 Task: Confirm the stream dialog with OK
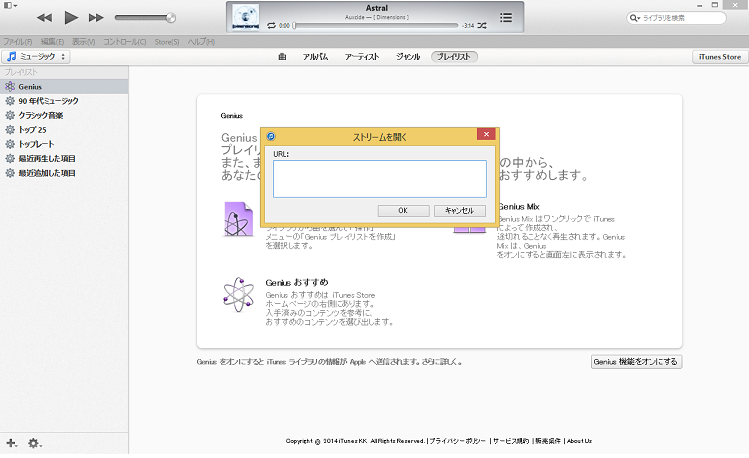(x=403, y=211)
